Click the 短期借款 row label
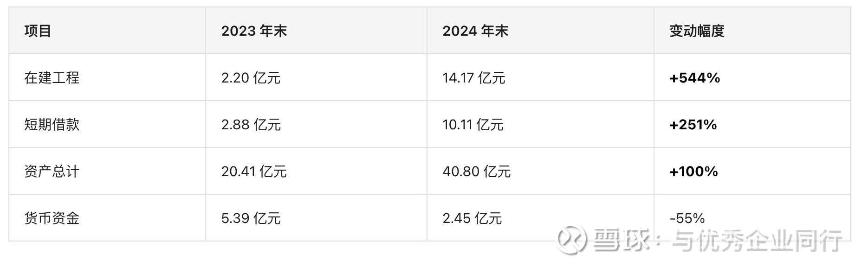868x267 pixels. [52, 125]
